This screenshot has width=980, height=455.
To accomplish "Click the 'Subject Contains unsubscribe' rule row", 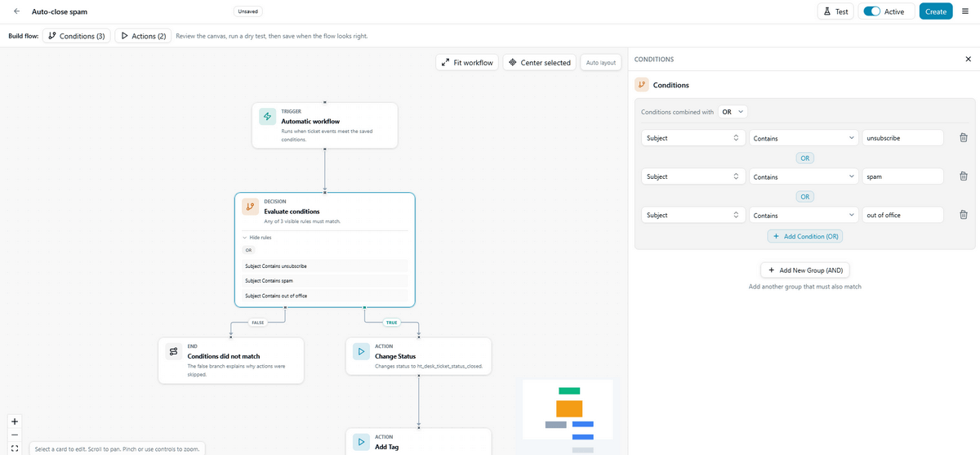I will point(325,265).
